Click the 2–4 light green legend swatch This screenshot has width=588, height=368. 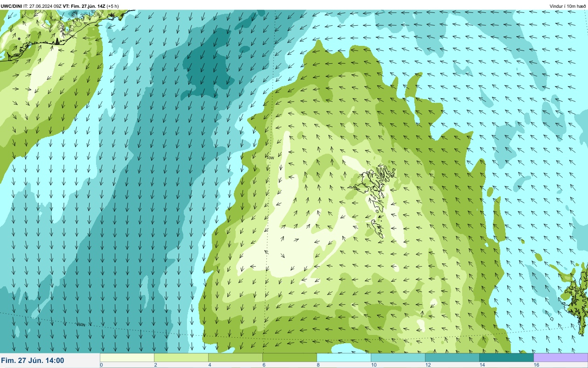(181, 357)
